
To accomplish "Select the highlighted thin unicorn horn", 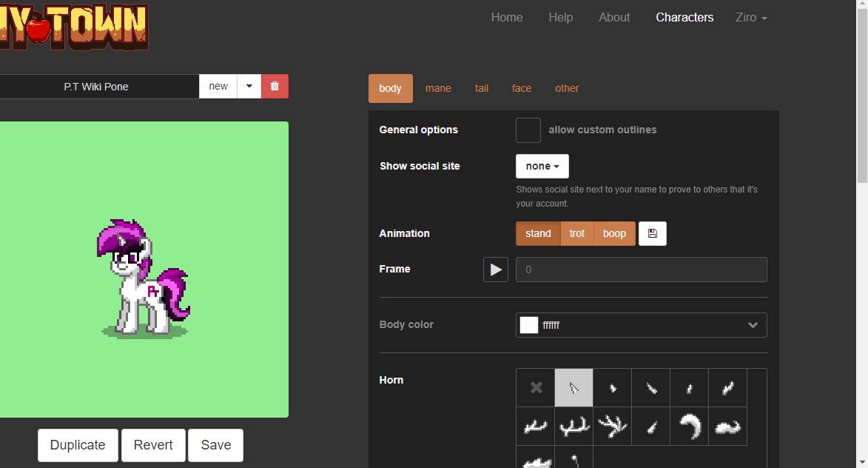I will pos(574,388).
